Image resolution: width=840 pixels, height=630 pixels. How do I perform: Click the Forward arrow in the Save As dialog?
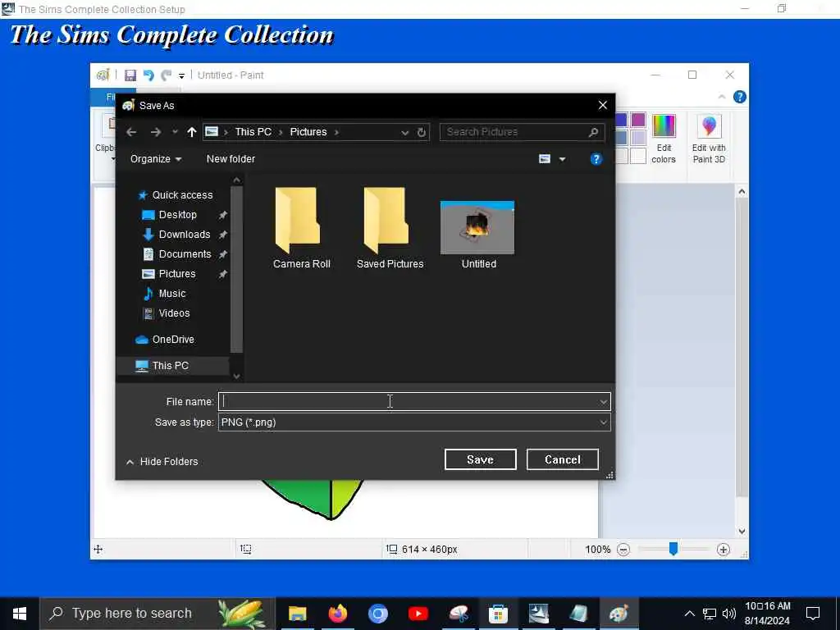pyautogui.click(x=155, y=132)
